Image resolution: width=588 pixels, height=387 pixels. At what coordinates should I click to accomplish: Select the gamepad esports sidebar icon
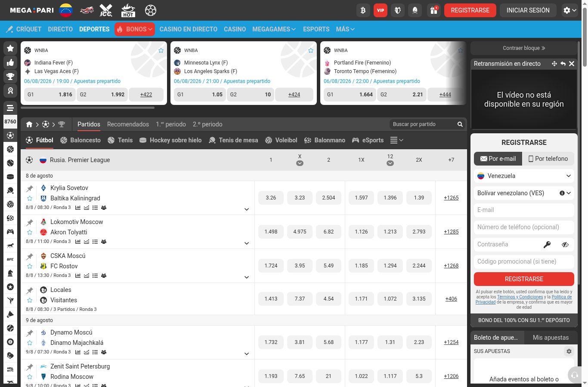[x=10, y=232]
